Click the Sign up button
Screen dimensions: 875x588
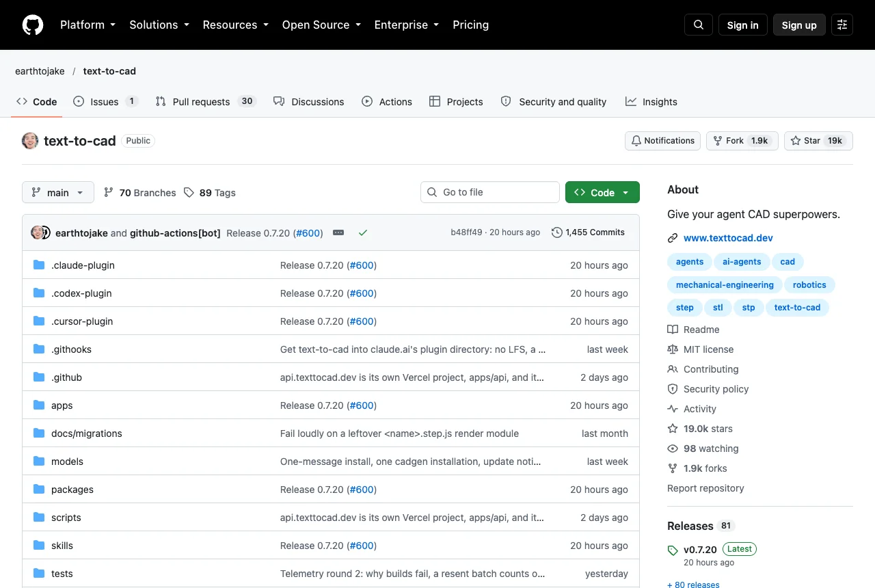coord(799,25)
